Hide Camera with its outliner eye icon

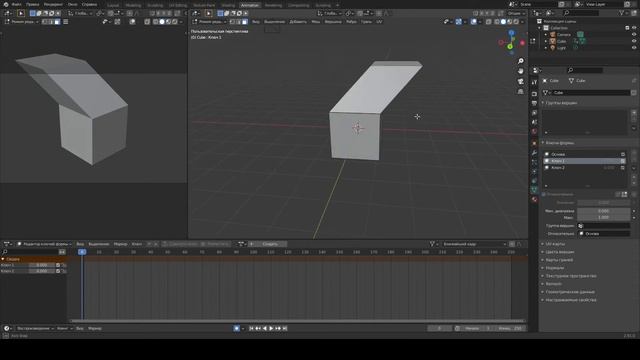coord(634,35)
